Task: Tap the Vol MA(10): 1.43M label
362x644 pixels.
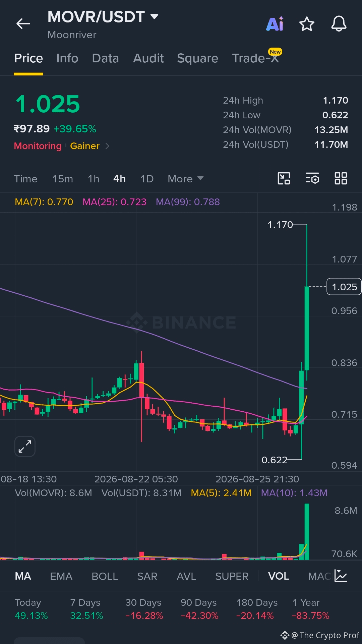Action: [x=294, y=493]
